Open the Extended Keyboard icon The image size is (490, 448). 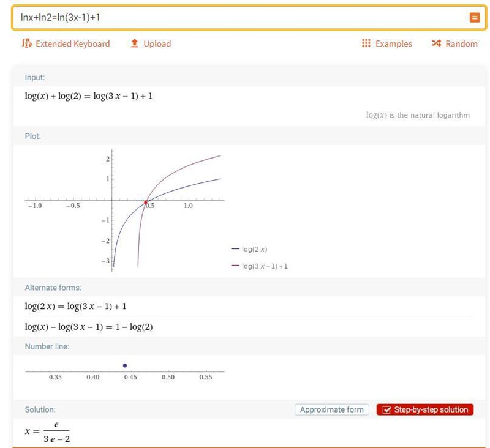click(x=26, y=43)
